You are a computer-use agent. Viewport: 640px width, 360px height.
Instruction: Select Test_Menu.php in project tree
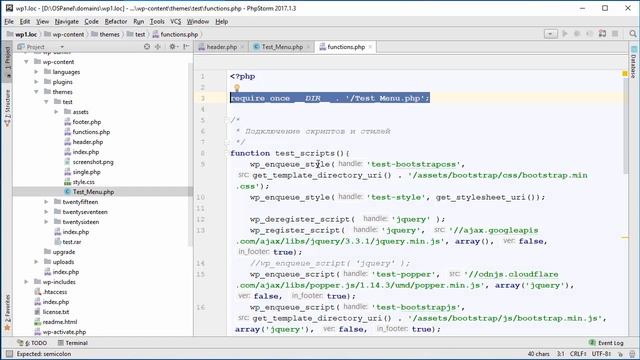pos(93,192)
